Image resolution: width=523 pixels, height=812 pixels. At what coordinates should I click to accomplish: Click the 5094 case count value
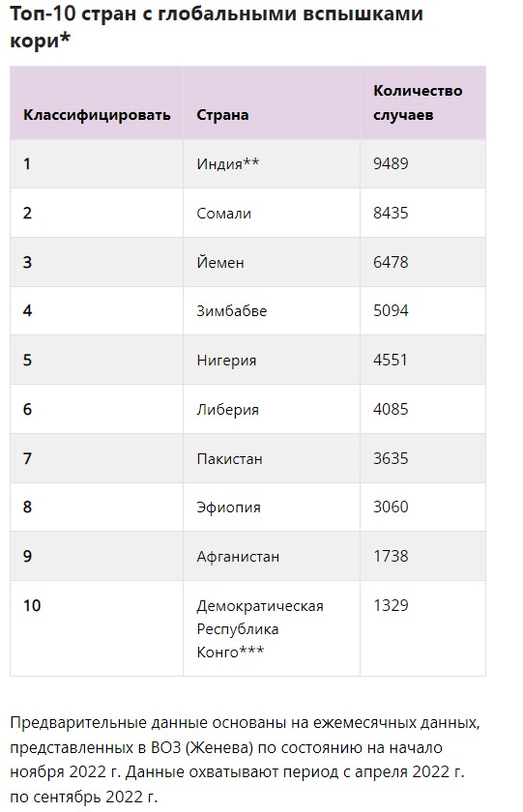[x=391, y=310]
